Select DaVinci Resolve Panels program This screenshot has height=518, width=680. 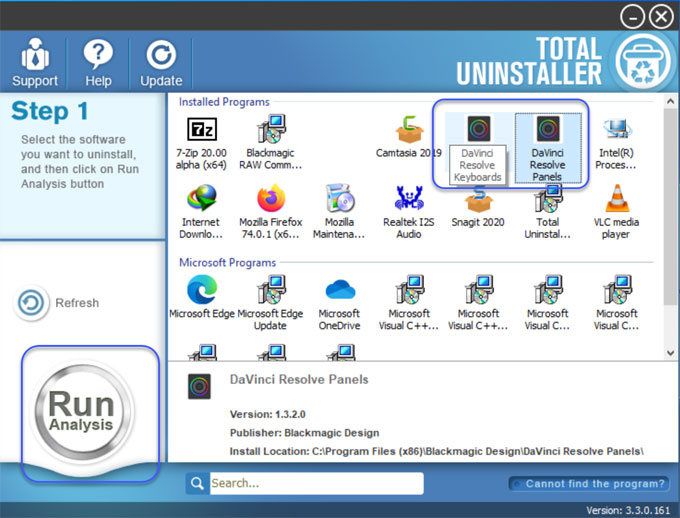click(548, 148)
